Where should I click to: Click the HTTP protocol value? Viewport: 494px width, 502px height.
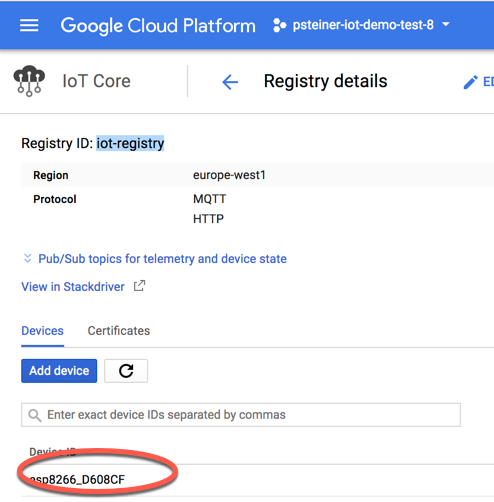[x=208, y=219]
